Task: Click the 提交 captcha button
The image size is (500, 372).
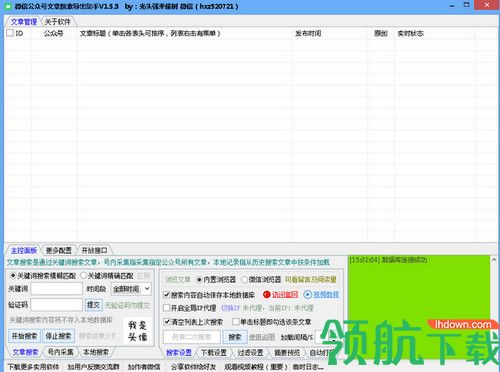Action: 93,305
